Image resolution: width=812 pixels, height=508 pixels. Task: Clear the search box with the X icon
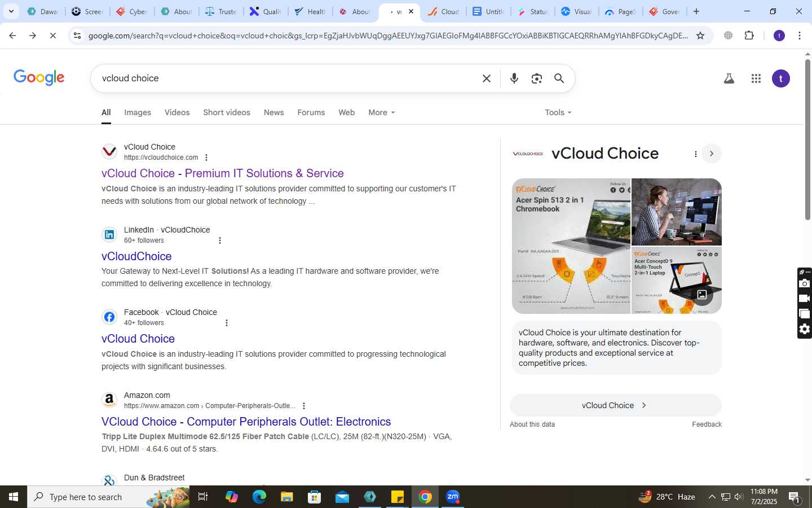click(x=487, y=78)
